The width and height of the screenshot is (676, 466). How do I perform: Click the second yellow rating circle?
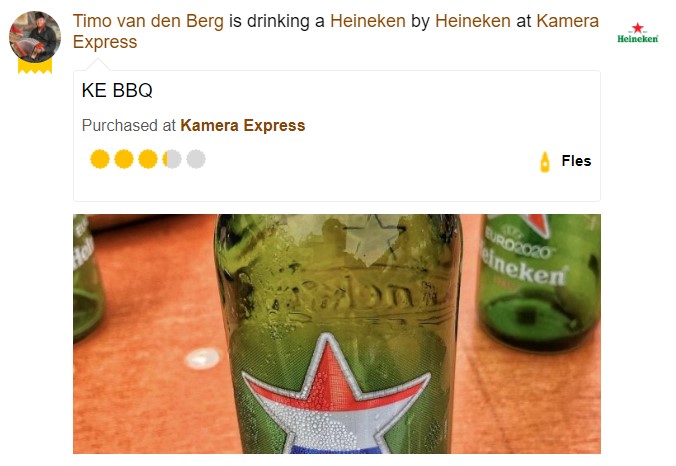pyautogui.click(x=124, y=159)
